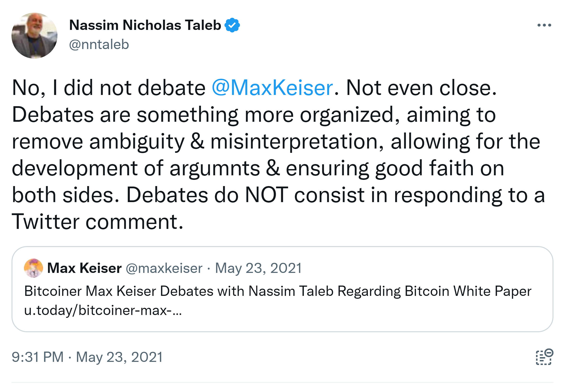Click the tweet's May 23, 2021 date at bottom

119,357
